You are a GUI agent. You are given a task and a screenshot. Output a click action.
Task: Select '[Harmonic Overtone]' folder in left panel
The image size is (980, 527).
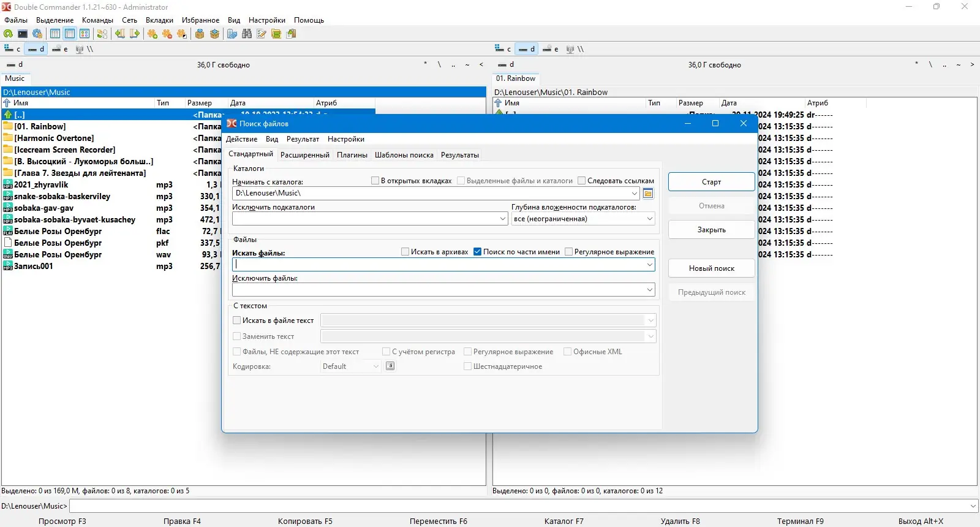54,138
